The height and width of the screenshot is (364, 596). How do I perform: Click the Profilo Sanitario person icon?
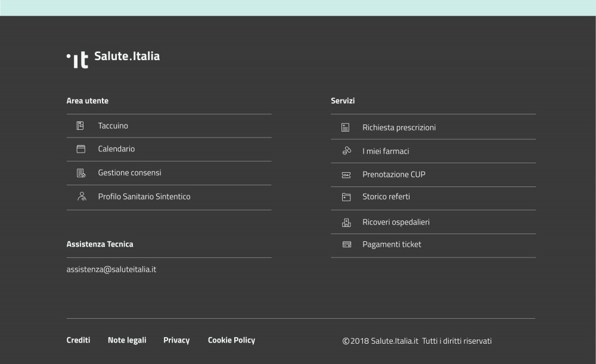pyautogui.click(x=82, y=197)
